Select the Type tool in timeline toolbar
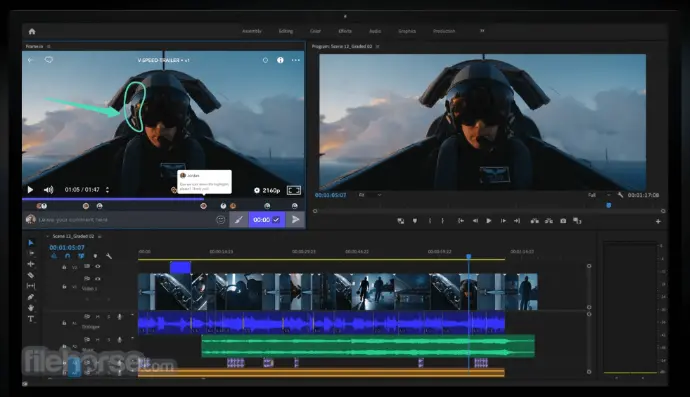This screenshot has width=690, height=397. [x=31, y=319]
